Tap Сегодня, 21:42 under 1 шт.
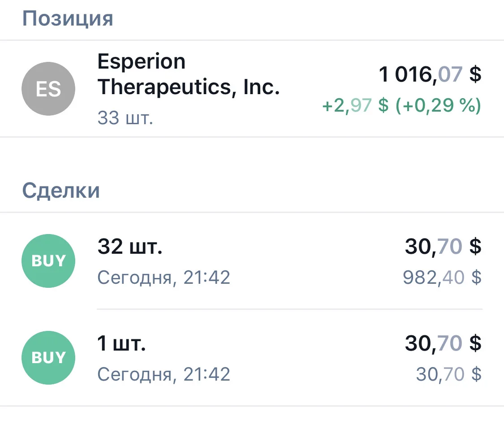This screenshot has height=438, width=504. pyautogui.click(x=164, y=374)
